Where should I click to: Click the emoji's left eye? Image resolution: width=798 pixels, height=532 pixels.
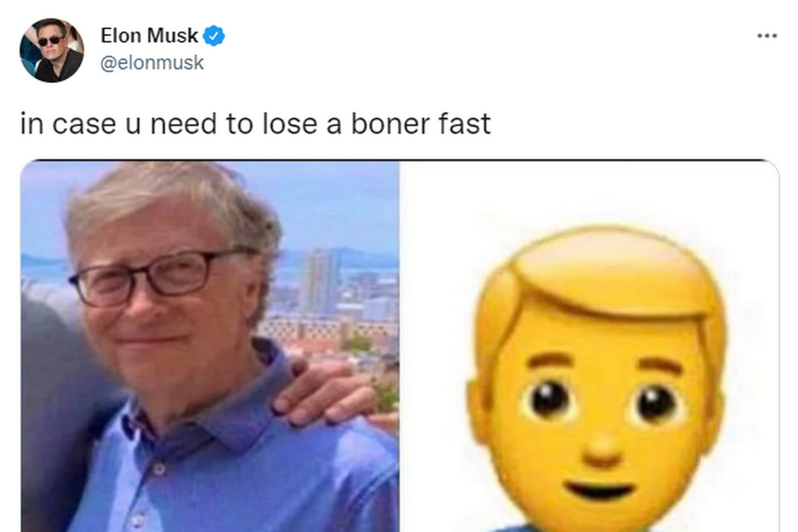[x=549, y=400]
